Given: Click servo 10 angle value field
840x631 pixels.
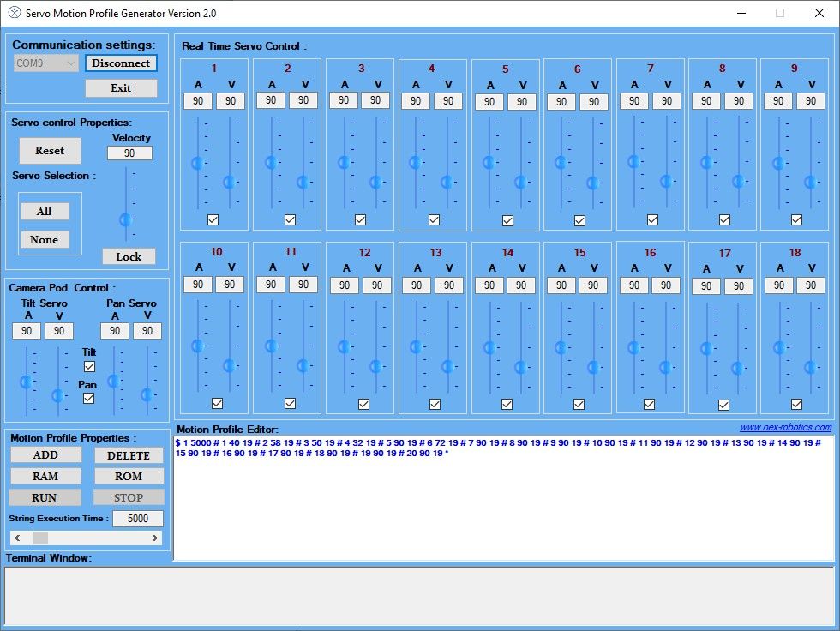Looking at the screenshot, I should coord(198,285).
